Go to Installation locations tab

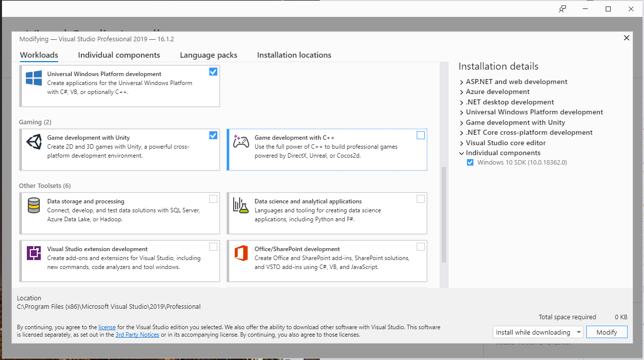(294, 55)
